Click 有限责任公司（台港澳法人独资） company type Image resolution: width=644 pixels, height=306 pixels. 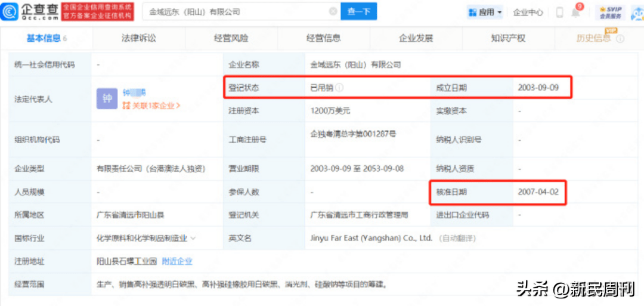coord(151,169)
